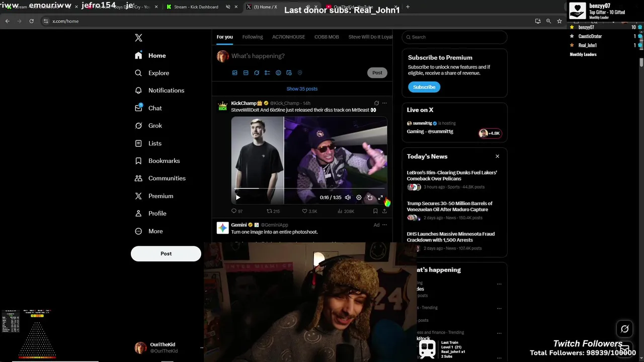
Task: Expand the More menu in sidebar
Action: [x=149, y=231]
